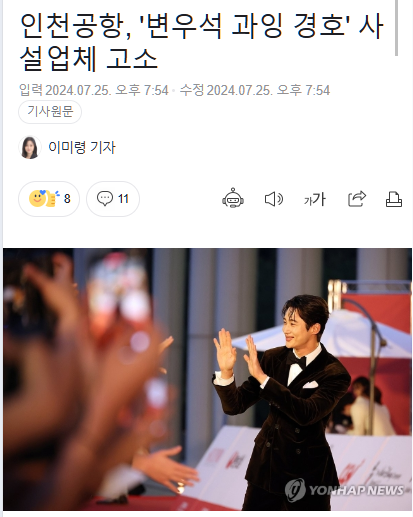The width and height of the screenshot is (413, 517).
Task: Open the original article via 기사원문 button
Action: (x=50, y=112)
